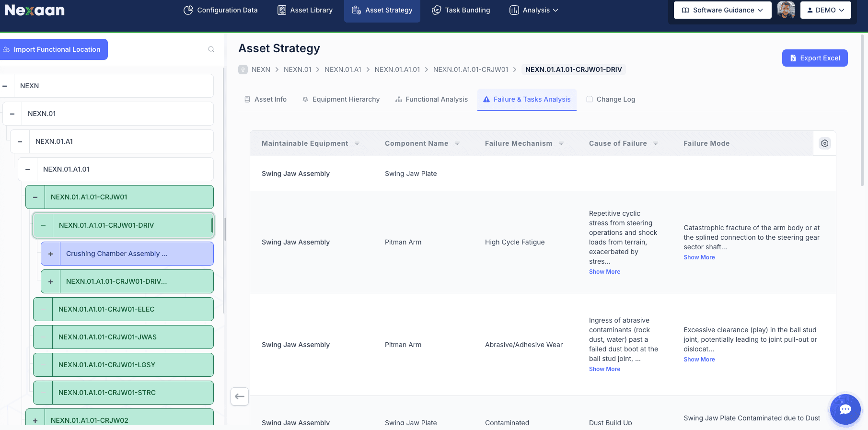The width and height of the screenshot is (868, 430).
Task: Collapse the NEXN.01.A1.01 tree node
Action: (28, 170)
